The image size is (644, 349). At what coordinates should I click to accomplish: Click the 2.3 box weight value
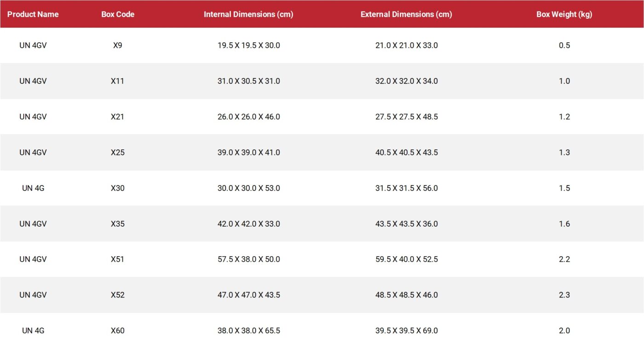click(564, 295)
